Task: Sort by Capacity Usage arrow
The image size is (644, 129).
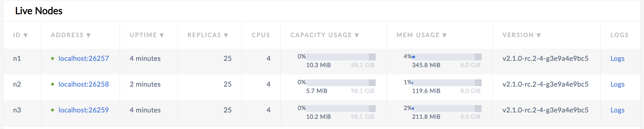Action: click(x=357, y=35)
